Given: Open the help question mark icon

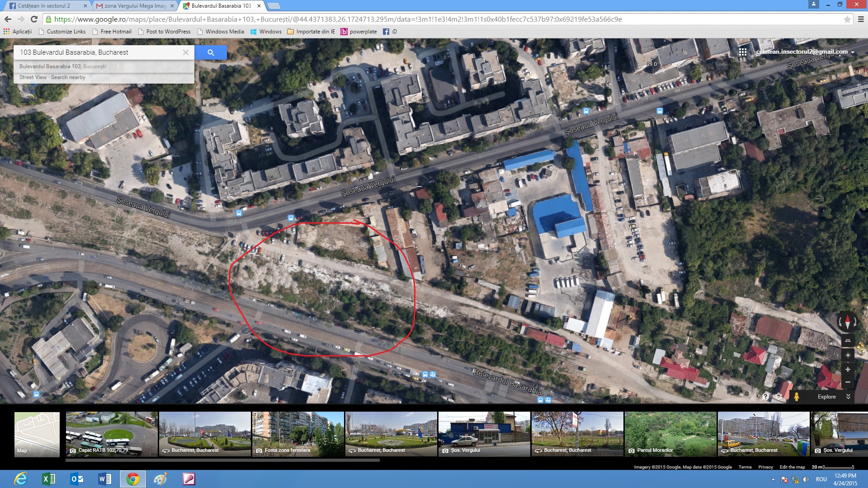Looking at the screenshot, I should click(x=765, y=397).
